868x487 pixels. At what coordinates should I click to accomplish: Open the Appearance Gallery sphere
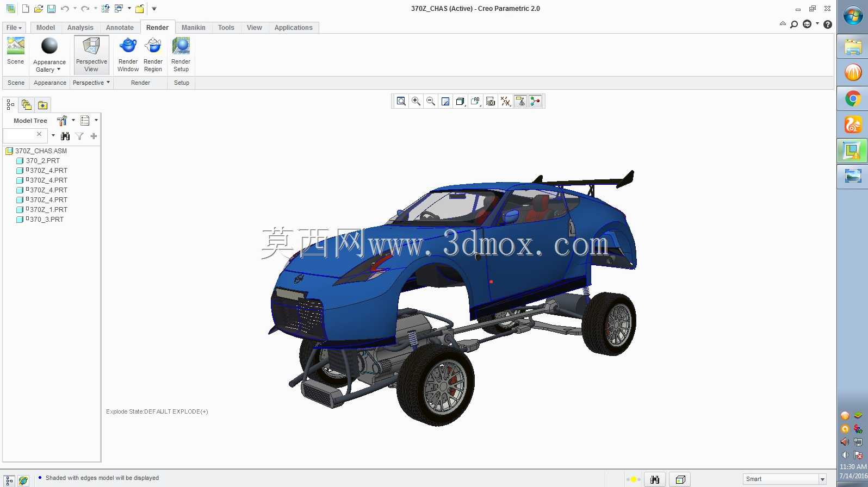[x=49, y=46]
